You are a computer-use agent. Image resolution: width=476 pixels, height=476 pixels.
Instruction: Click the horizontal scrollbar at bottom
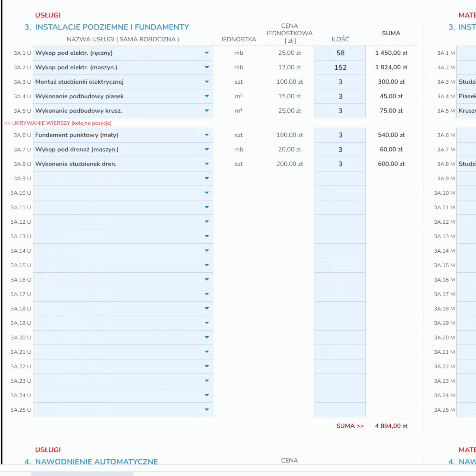click(x=82, y=473)
